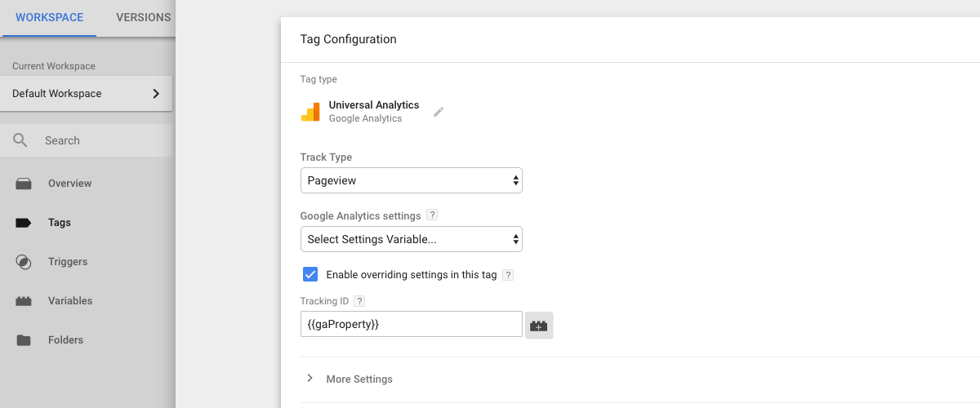Show help for overriding settings option
980x408 pixels.
point(508,275)
